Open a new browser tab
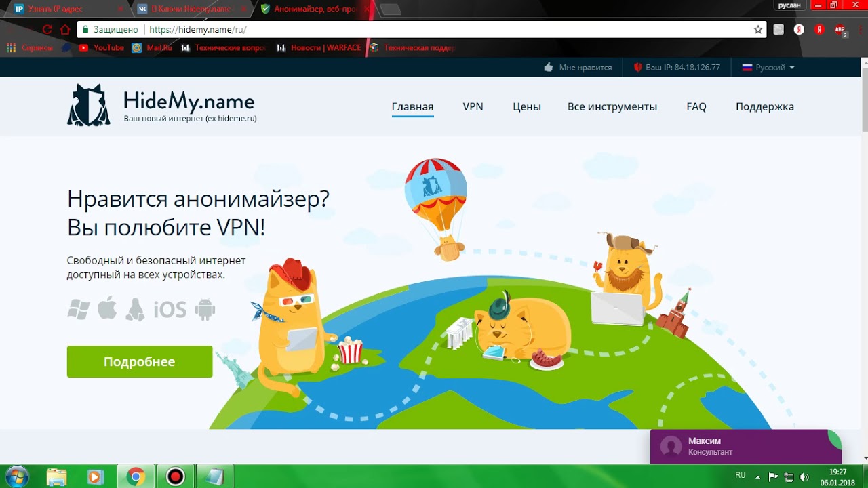868x488 pixels. coord(391,9)
